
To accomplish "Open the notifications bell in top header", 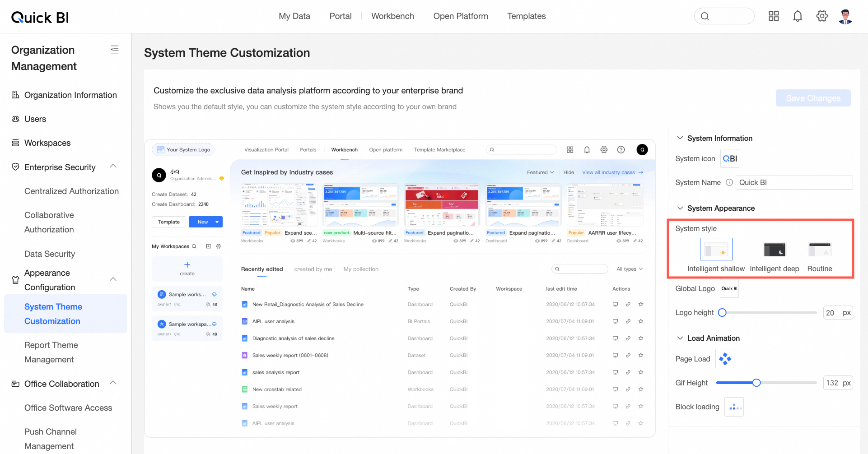I will click(798, 16).
